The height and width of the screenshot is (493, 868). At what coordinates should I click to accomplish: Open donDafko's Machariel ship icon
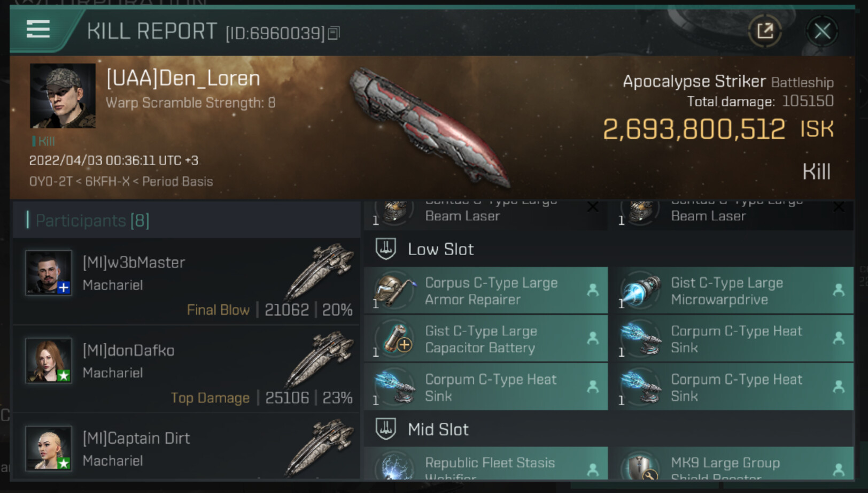pyautogui.click(x=320, y=359)
